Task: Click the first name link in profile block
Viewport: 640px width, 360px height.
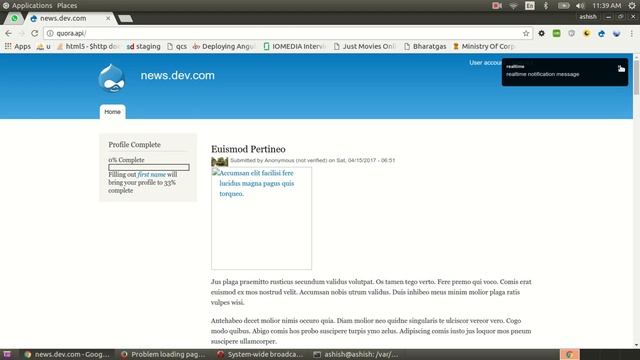Action: click(x=151, y=175)
